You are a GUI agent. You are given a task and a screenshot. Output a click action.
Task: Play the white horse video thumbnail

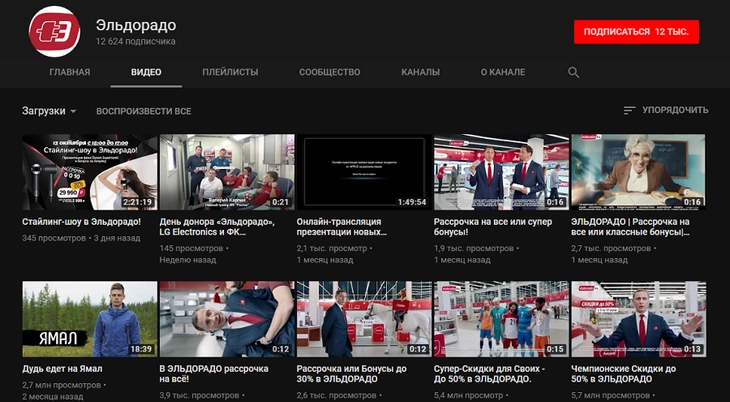point(364,319)
